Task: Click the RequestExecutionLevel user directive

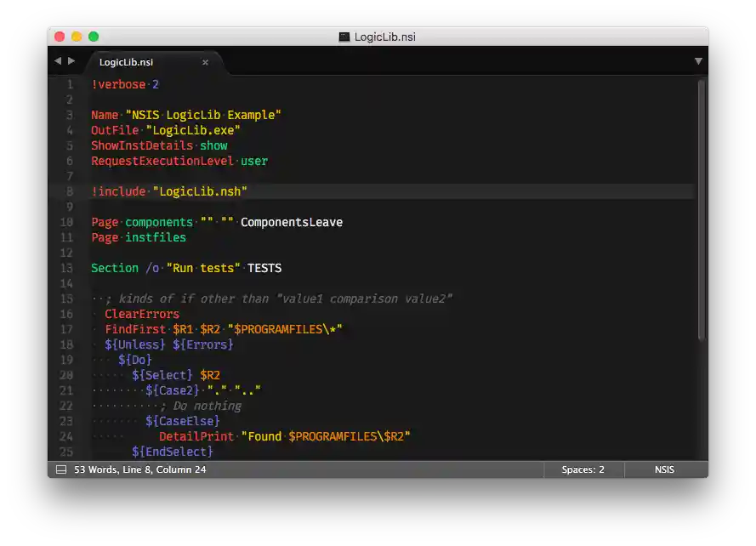Action: pyautogui.click(x=179, y=161)
